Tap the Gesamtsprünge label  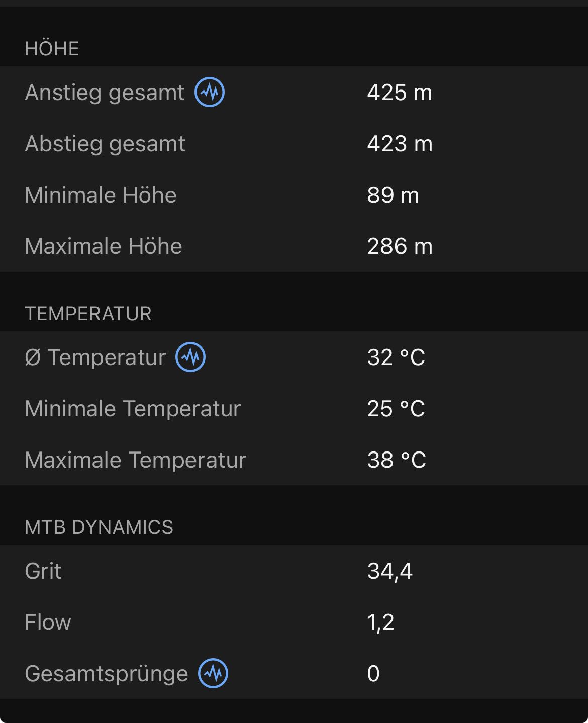coord(107,674)
